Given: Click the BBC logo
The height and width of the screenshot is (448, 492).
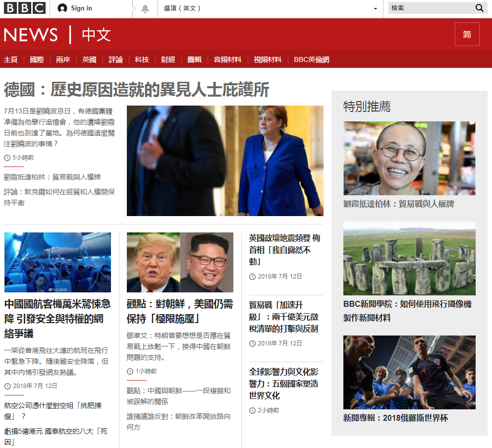Looking at the screenshot, I should pos(25,8).
